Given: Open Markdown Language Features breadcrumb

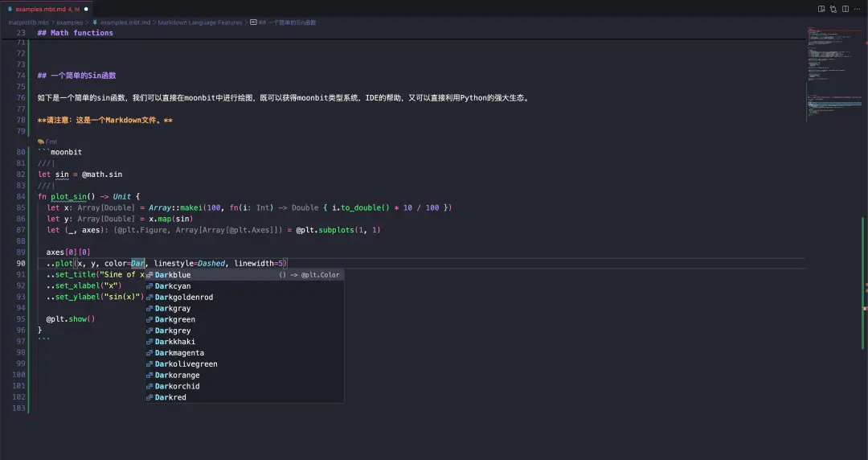Looking at the screenshot, I should pyautogui.click(x=200, y=23).
